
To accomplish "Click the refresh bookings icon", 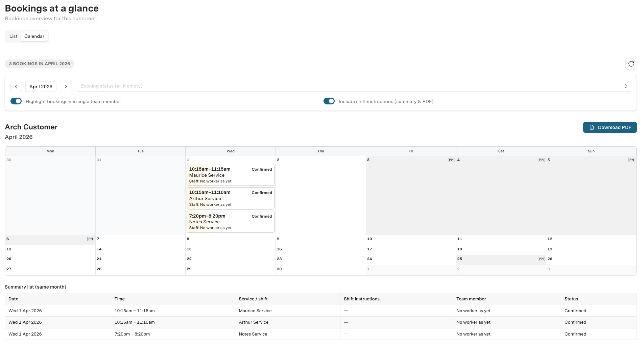I will pos(631,64).
